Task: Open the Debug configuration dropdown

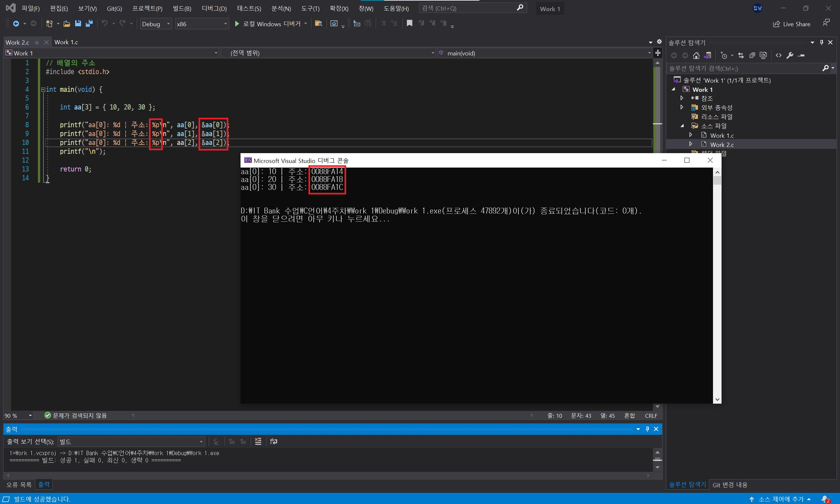Action: tap(168, 24)
